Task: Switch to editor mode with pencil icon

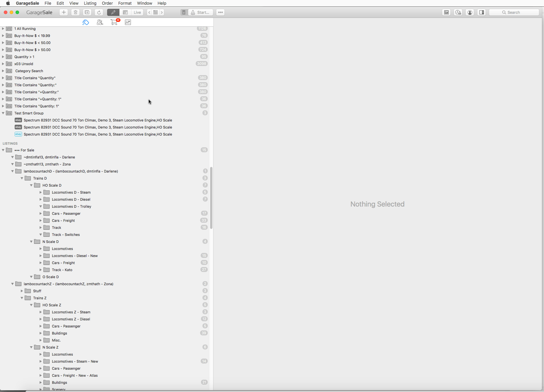Action: (113, 12)
